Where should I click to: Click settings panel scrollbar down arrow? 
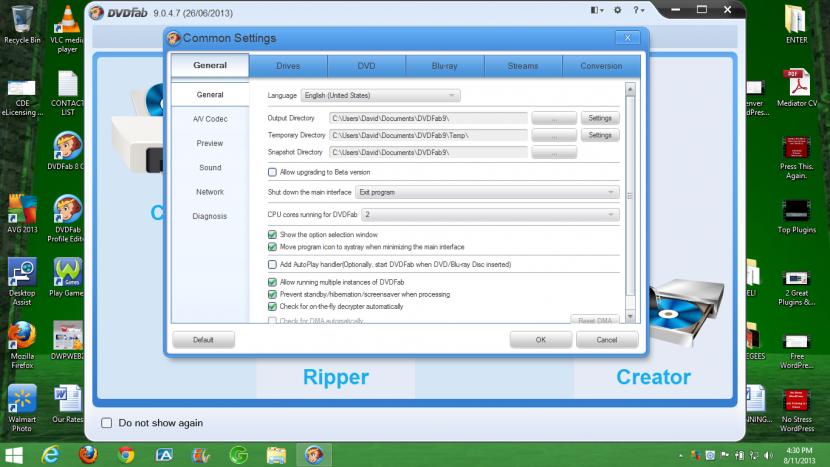click(x=630, y=317)
